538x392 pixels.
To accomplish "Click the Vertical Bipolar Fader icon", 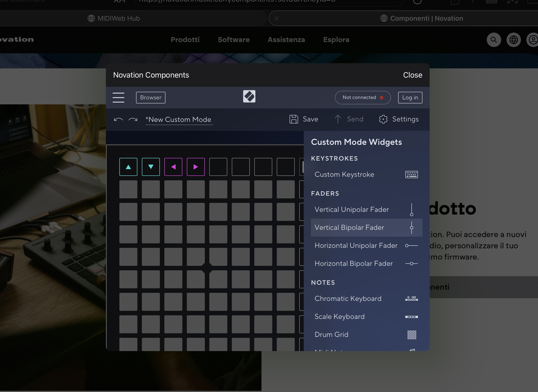I will pyautogui.click(x=412, y=228).
